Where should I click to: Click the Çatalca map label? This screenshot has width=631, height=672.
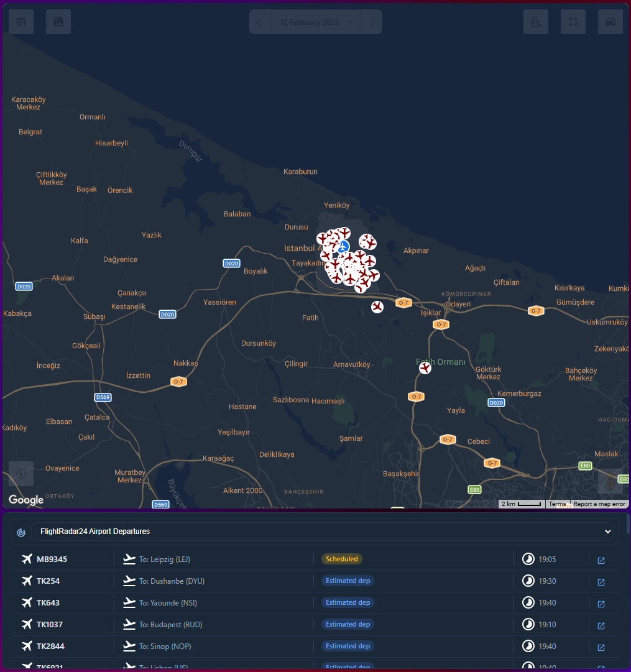pyautogui.click(x=97, y=417)
